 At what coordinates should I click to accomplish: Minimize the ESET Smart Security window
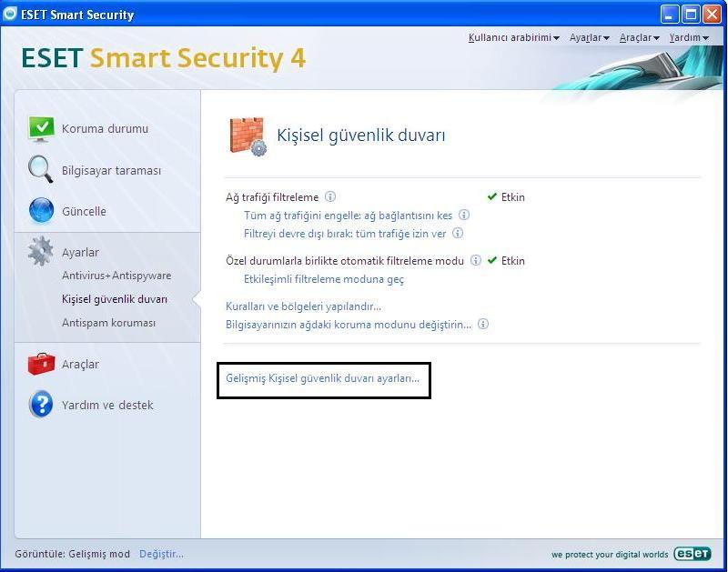[669, 15]
